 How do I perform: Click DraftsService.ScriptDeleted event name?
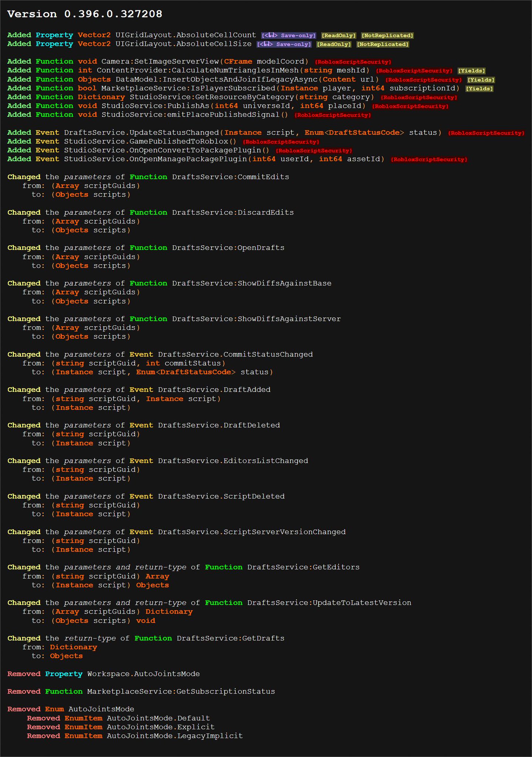[x=221, y=496]
